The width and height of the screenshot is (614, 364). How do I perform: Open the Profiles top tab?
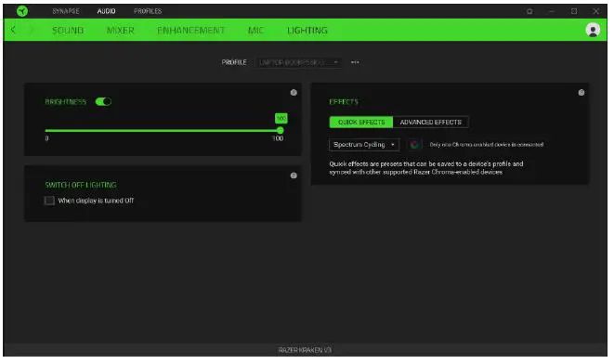coord(148,11)
